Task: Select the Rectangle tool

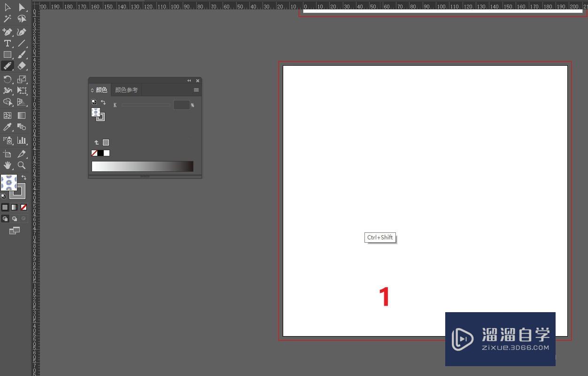Action: coord(8,54)
